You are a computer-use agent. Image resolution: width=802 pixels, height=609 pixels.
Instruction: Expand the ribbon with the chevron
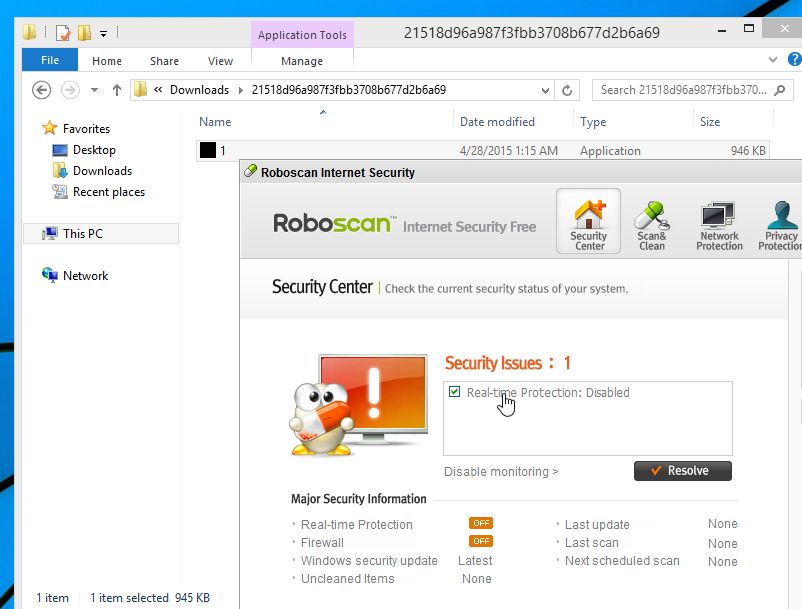coord(773,60)
